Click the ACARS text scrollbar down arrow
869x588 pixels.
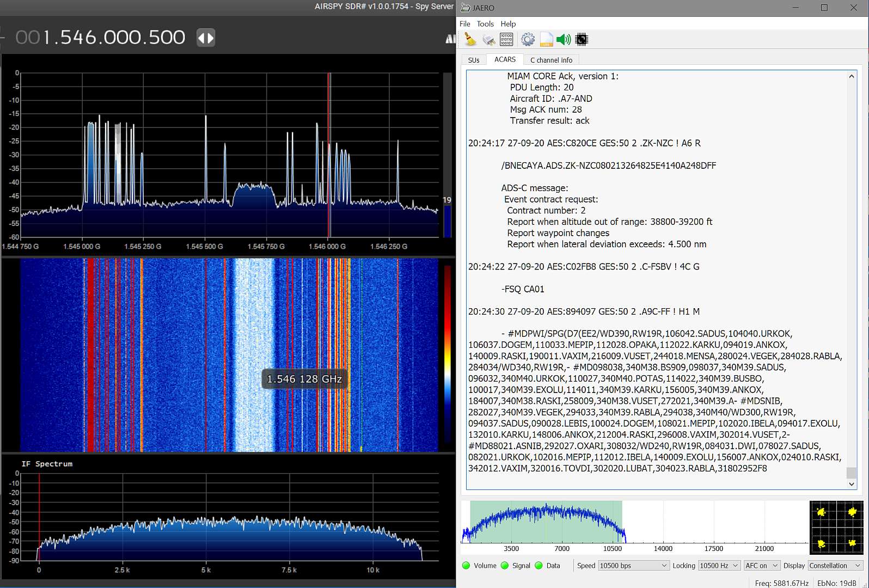(852, 484)
